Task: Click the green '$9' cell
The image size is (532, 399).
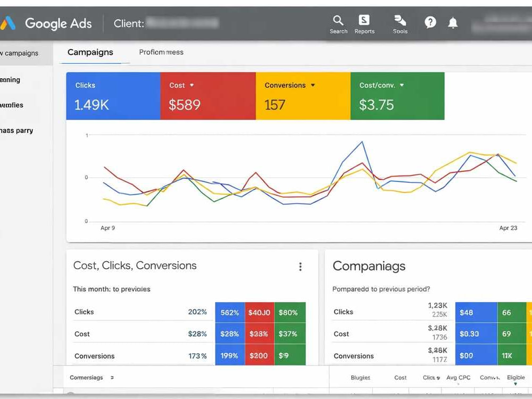Action: click(290, 355)
